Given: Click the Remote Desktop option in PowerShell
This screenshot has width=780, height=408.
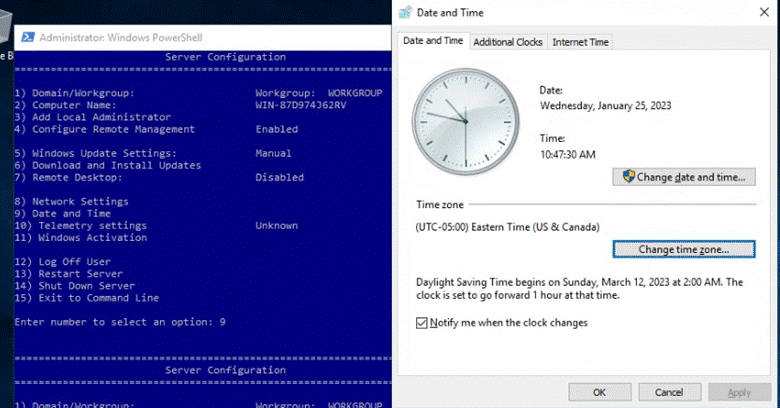Looking at the screenshot, I should pos(68,177).
